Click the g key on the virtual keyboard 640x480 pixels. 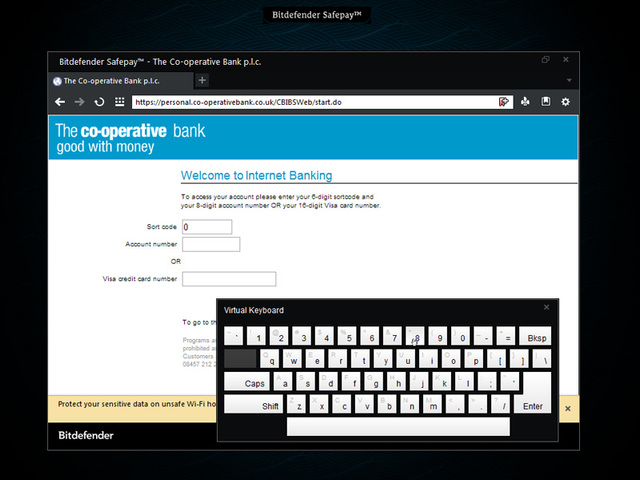374,381
